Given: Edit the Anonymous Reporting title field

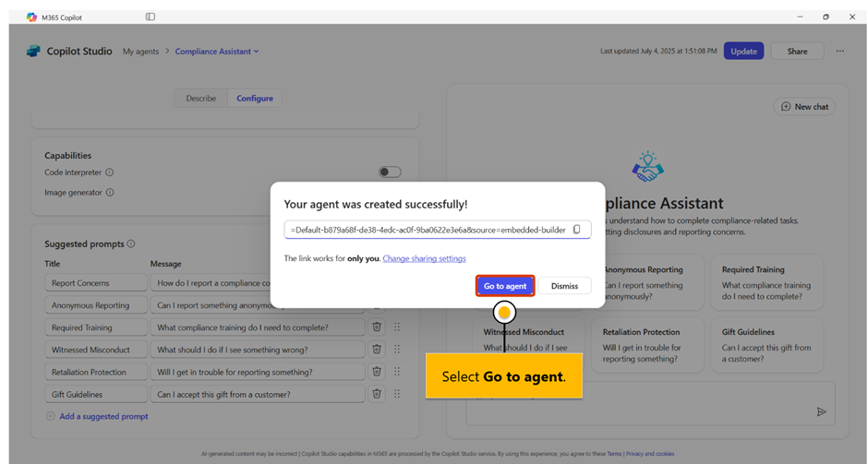Looking at the screenshot, I should coord(96,305).
